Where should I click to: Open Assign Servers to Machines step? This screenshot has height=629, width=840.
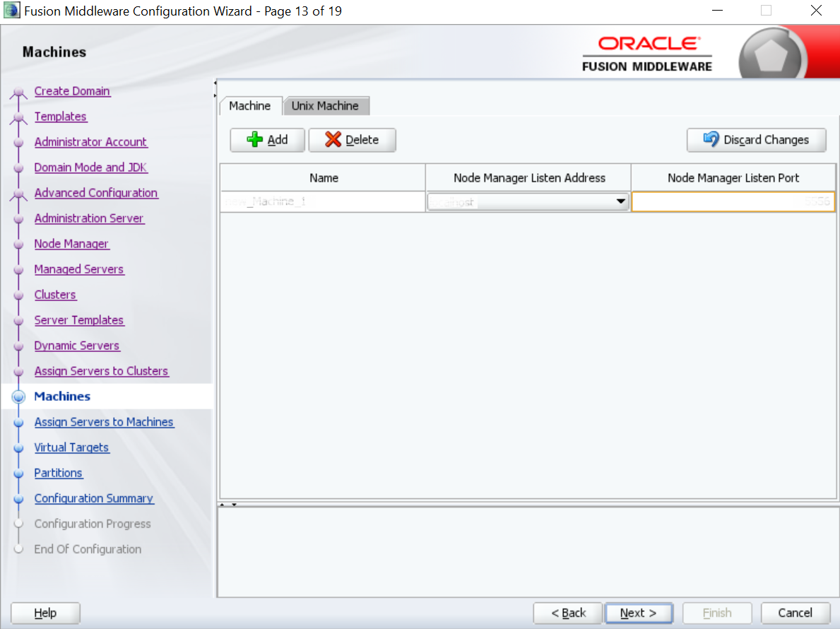coord(104,422)
